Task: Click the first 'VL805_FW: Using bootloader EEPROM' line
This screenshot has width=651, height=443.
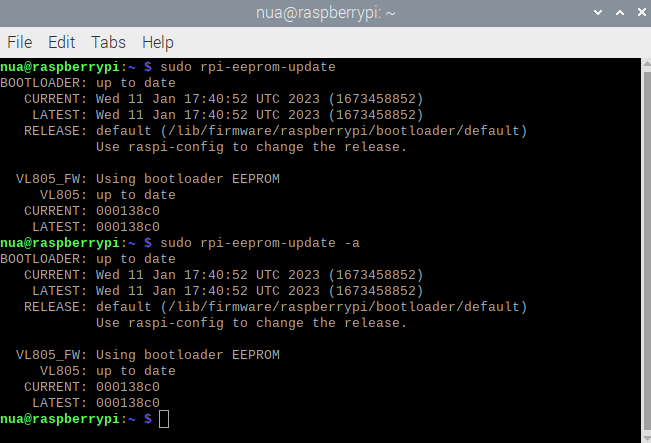Action: [x=148, y=179]
